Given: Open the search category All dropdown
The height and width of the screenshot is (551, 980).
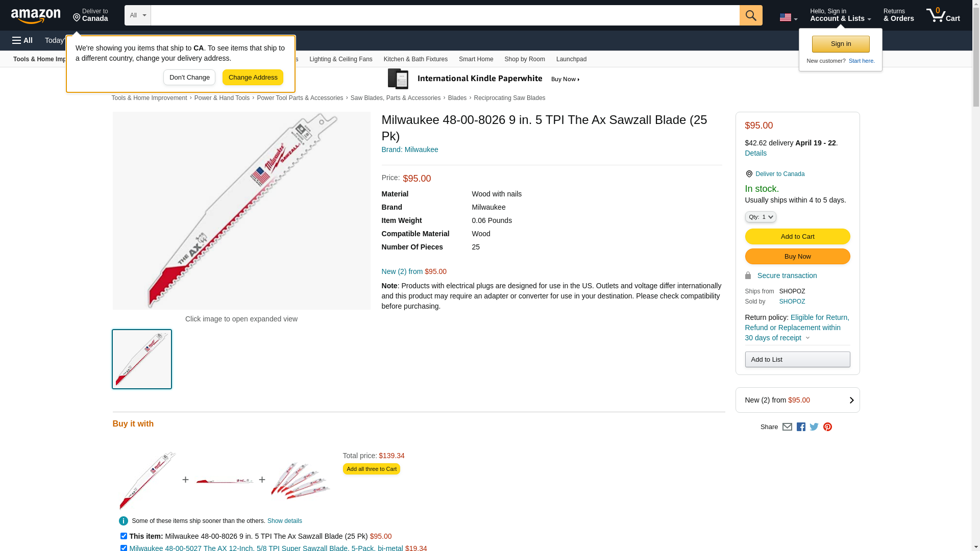Looking at the screenshot, I should [x=137, y=15].
